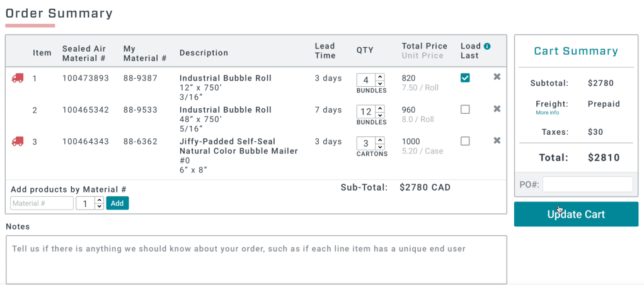Open the Freight More info link
This screenshot has height=285, width=644.
point(547,113)
